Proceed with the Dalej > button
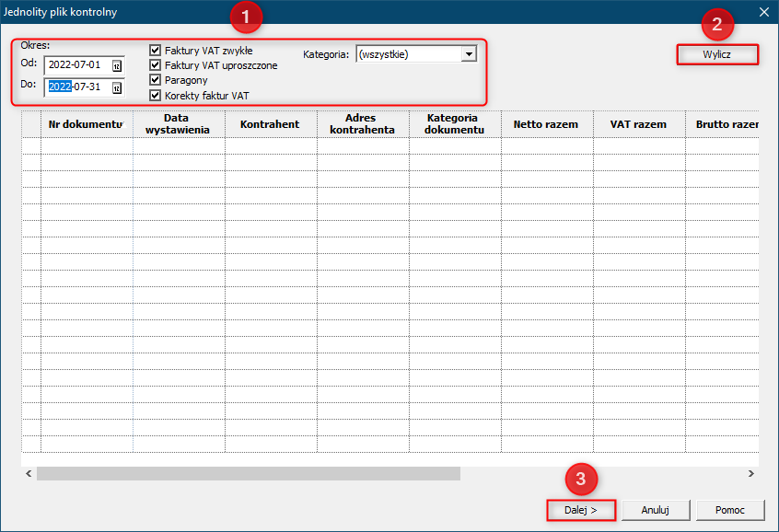 (581, 510)
